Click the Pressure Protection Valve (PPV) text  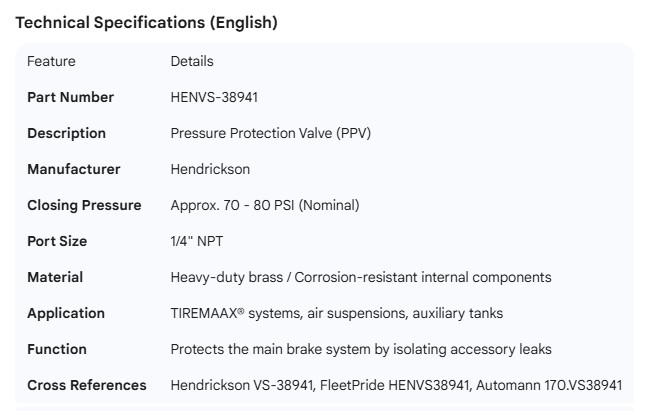point(271,133)
